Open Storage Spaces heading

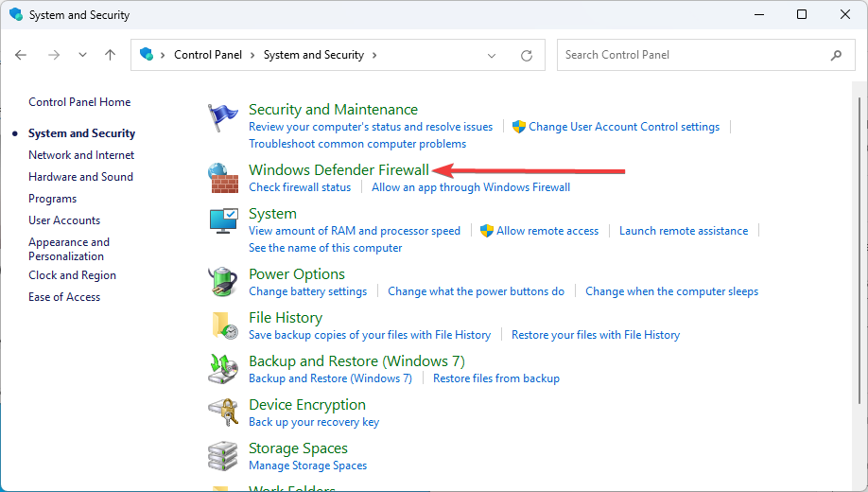tap(299, 448)
